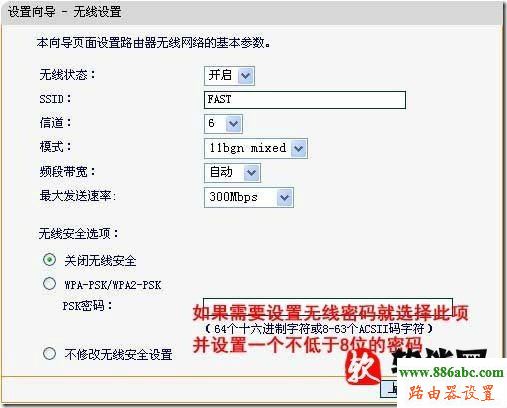Click the arrow icon of 11bgn mixed box

tap(298, 148)
